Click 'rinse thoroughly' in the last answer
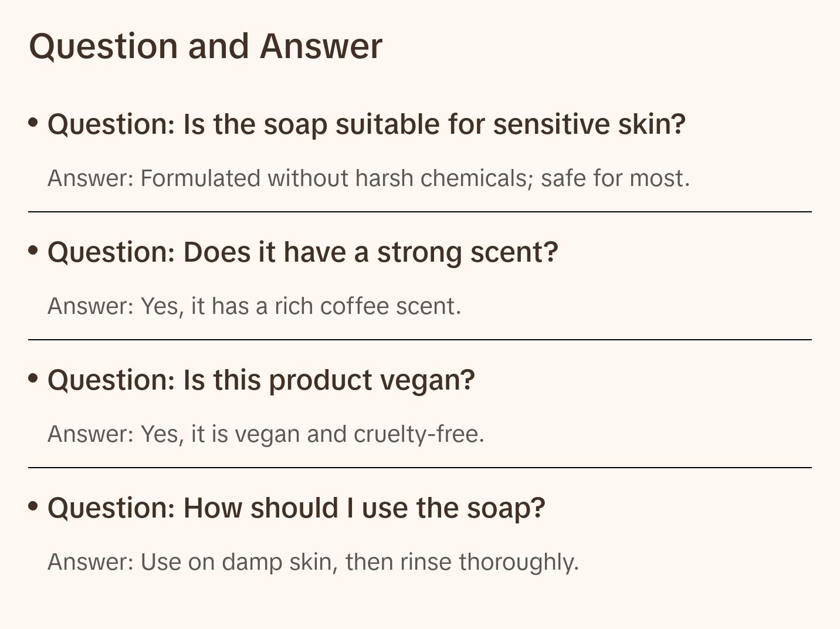Image resolution: width=840 pixels, height=629 pixels. point(489,562)
